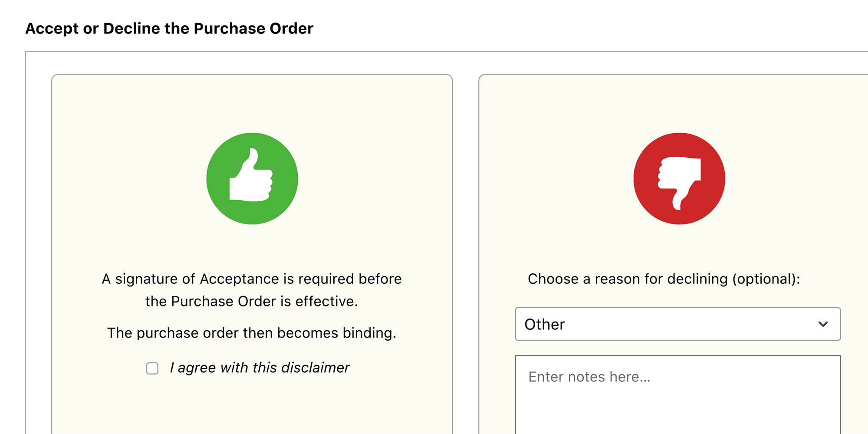Image resolution: width=868 pixels, height=434 pixels.
Task: Click the "Accept or Decline the Purchase Order" heading
Action: pyautogui.click(x=169, y=29)
